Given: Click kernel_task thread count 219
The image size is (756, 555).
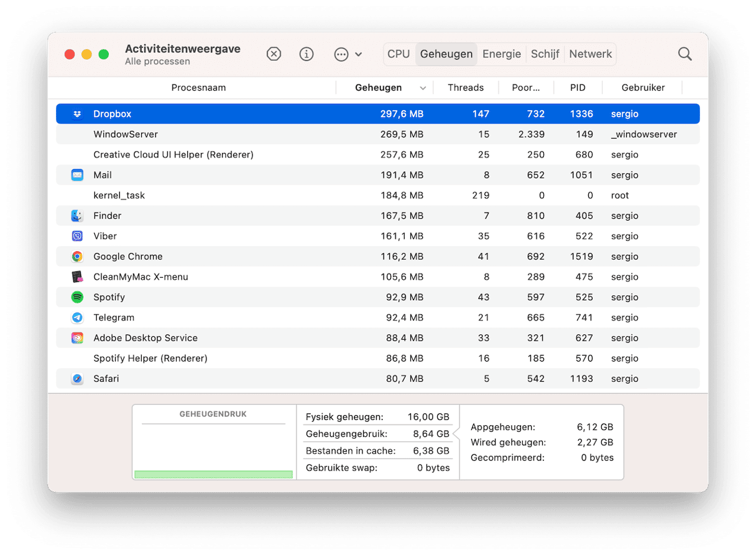Looking at the screenshot, I should [481, 195].
